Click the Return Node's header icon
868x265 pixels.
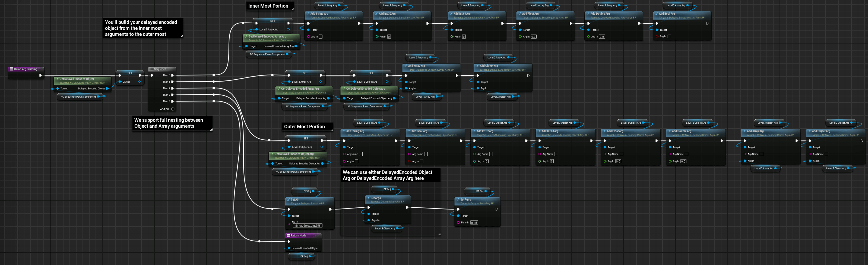(x=288, y=236)
